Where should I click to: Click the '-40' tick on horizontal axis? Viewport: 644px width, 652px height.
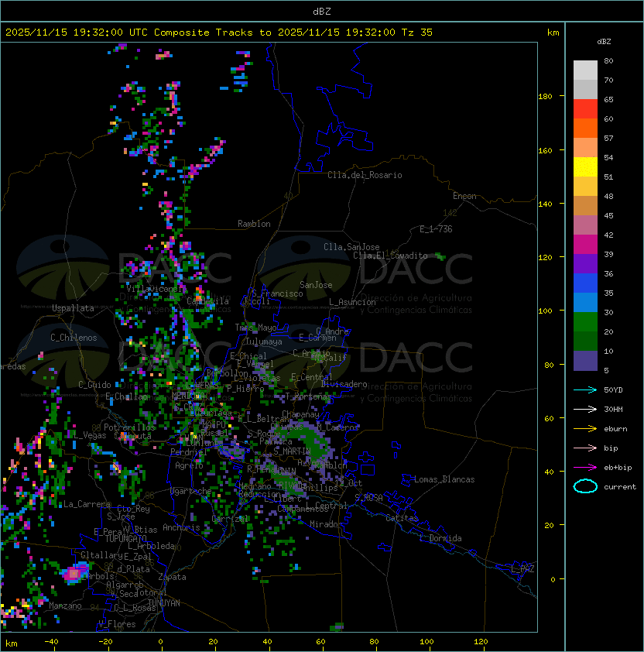(51, 642)
